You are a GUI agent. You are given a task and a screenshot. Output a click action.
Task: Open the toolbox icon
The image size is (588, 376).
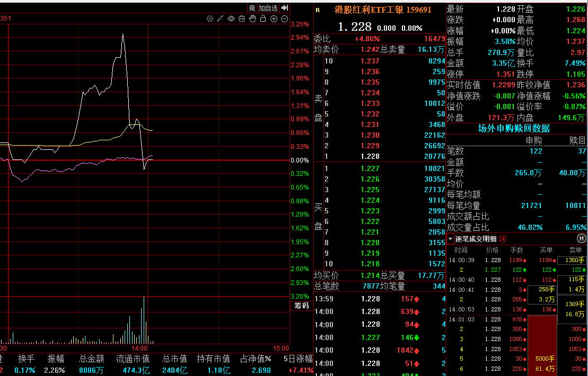242,19
